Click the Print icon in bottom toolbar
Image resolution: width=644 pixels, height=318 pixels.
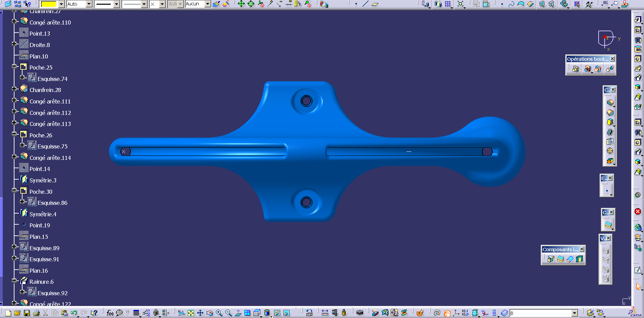(36, 313)
